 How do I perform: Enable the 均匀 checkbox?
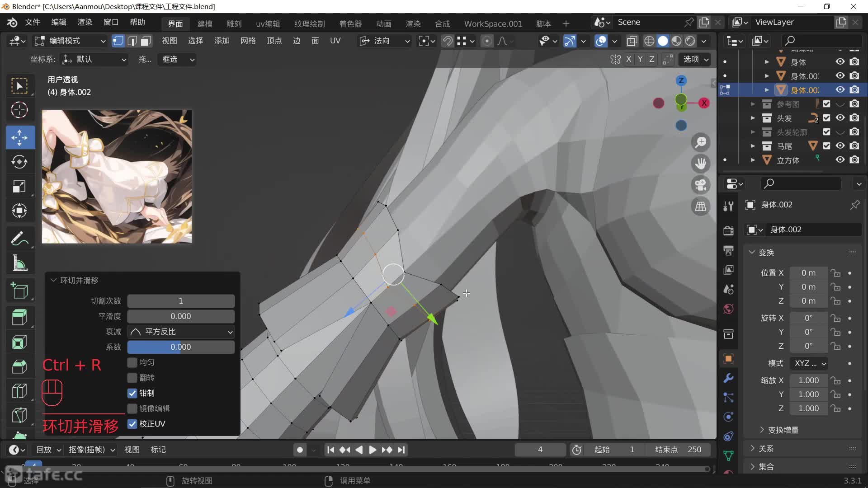click(x=132, y=362)
